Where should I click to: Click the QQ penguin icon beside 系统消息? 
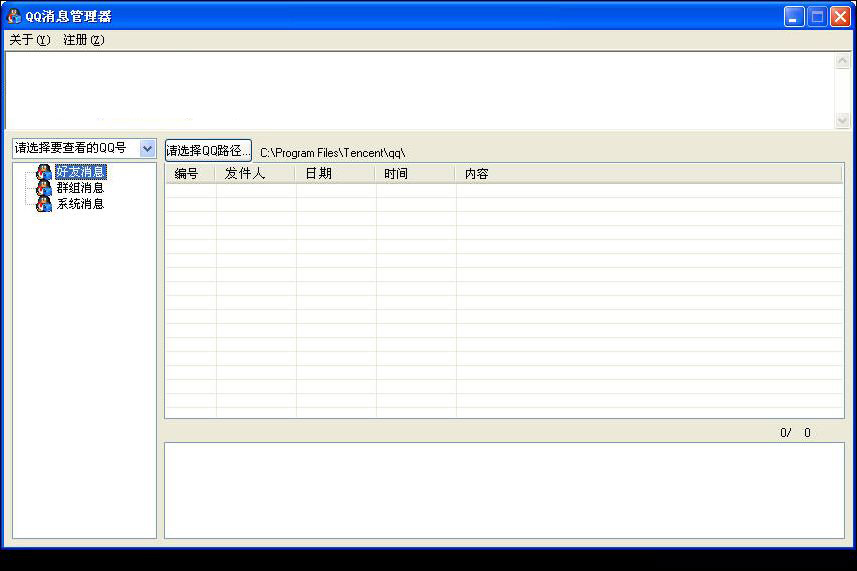44,204
